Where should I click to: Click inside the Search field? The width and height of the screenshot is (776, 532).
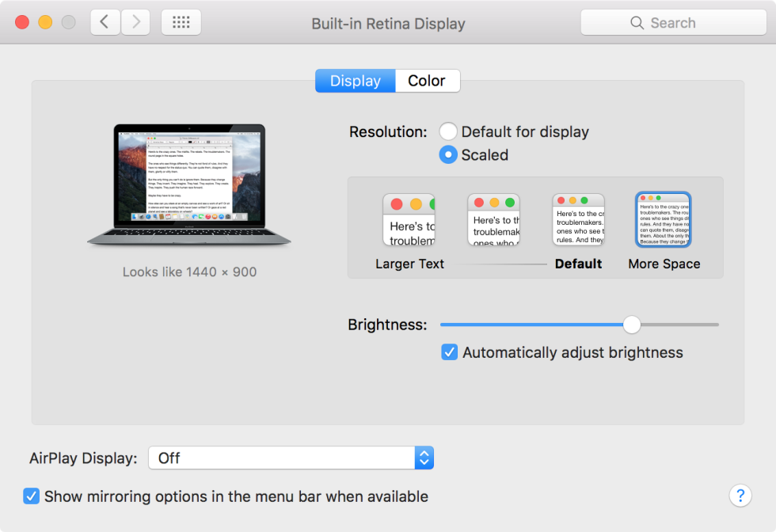pyautogui.click(x=681, y=22)
